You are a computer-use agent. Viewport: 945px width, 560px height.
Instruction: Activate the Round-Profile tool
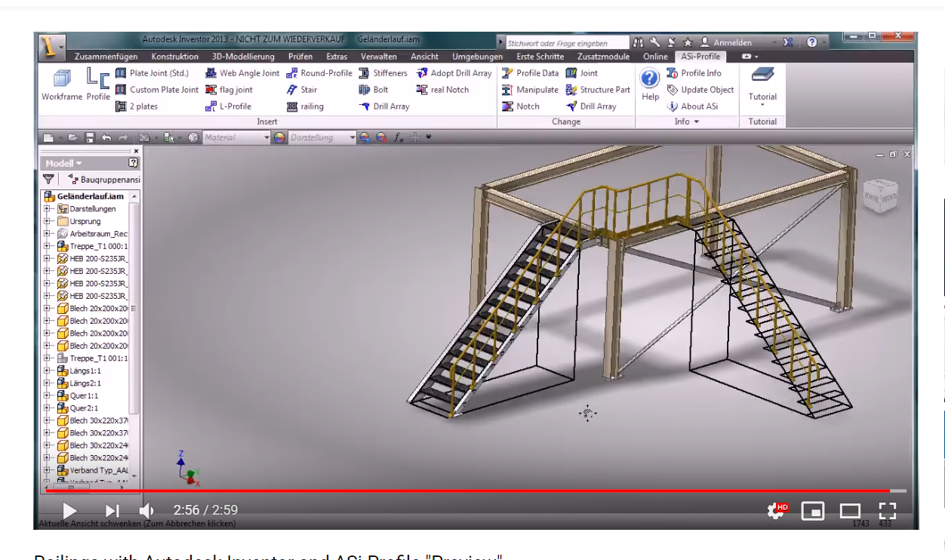[319, 72]
